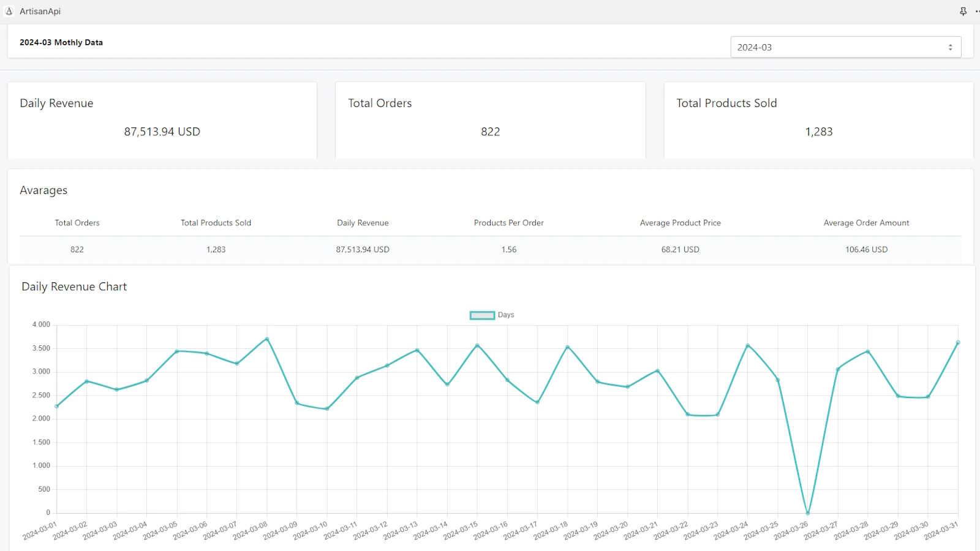
Task: Click the Total Products Sold card title
Action: pyautogui.click(x=726, y=103)
